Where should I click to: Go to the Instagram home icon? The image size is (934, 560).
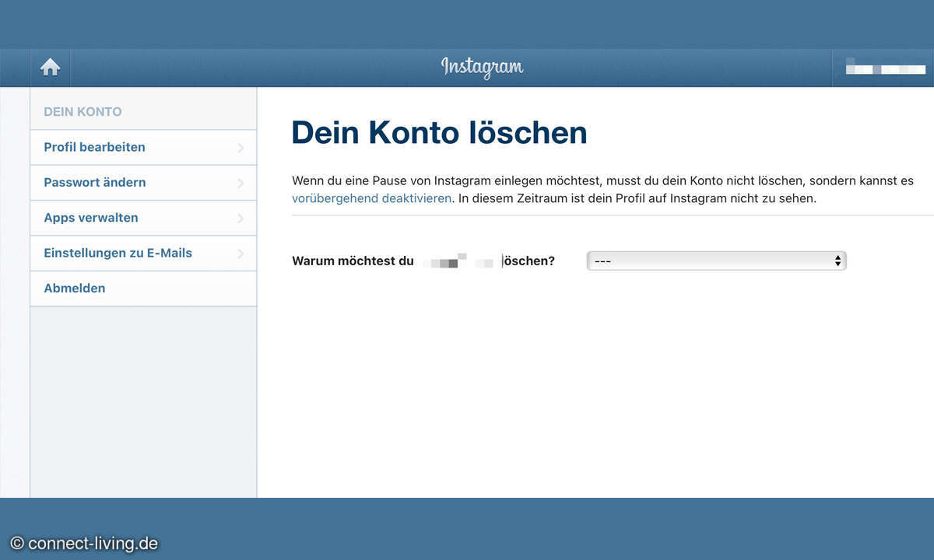[51, 68]
